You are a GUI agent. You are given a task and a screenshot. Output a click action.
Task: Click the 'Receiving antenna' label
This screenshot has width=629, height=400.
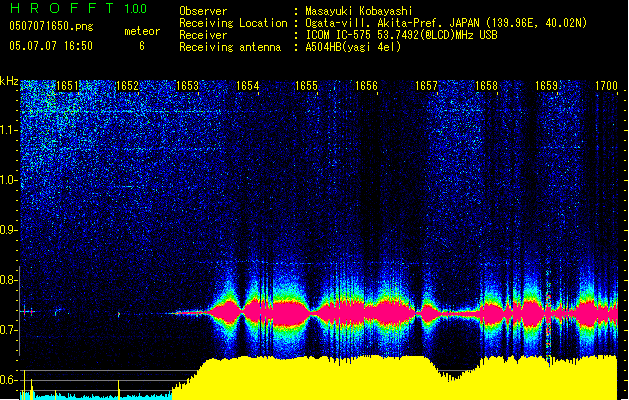tap(230, 47)
